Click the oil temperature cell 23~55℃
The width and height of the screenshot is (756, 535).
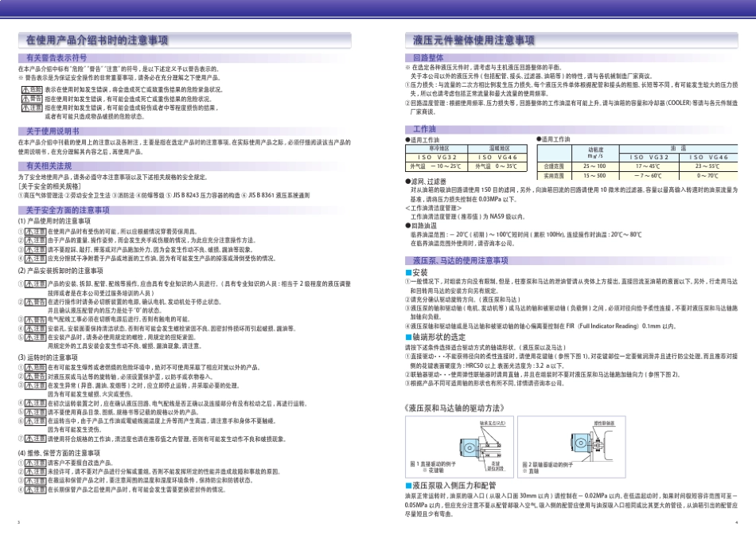tap(708, 166)
